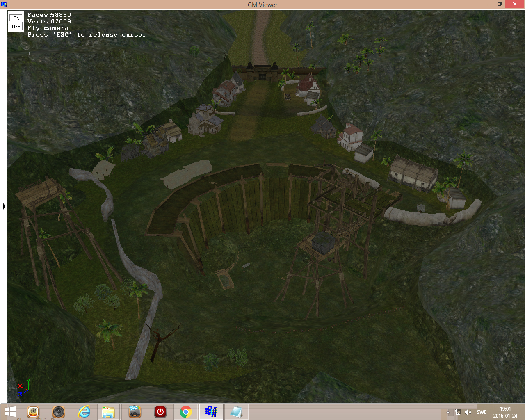
Task: Click the GM Viewer title bar app icon
Action: point(4,5)
